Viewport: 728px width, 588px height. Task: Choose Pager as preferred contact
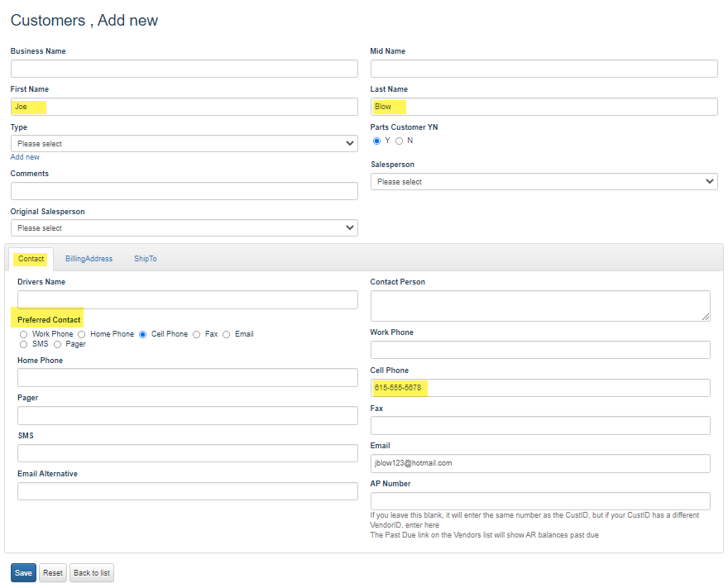(58, 344)
